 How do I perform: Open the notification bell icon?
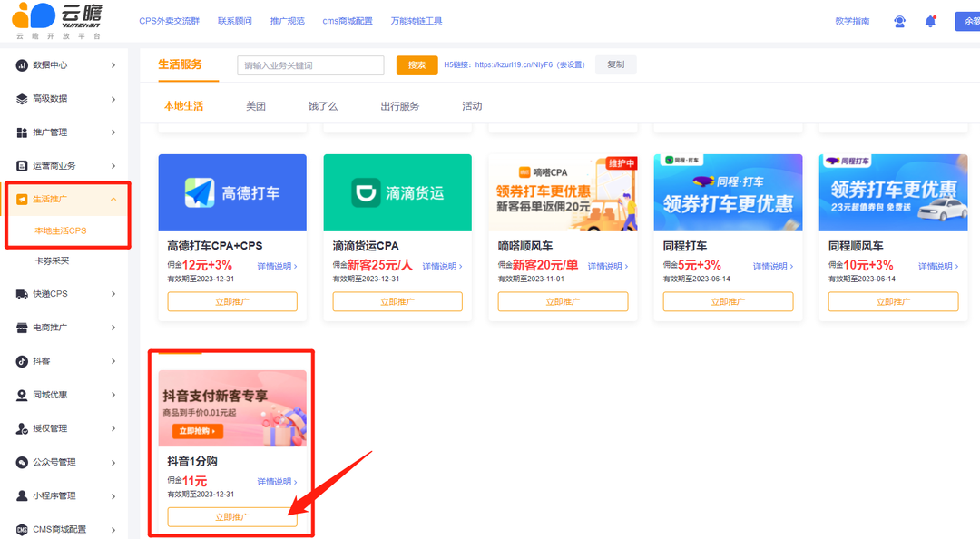click(931, 21)
